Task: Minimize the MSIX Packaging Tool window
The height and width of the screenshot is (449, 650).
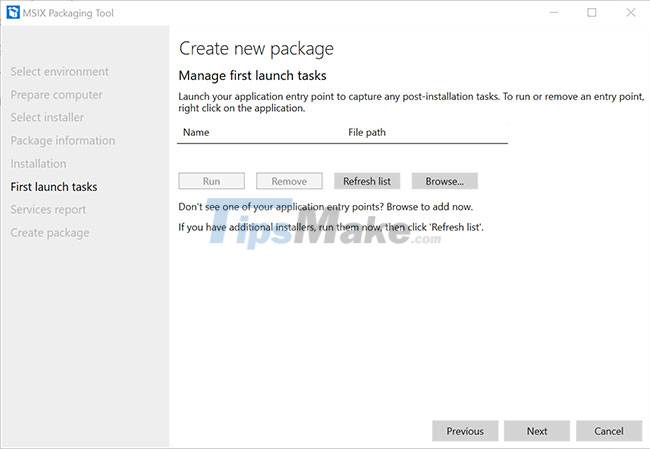Action: click(x=553, y=12)
